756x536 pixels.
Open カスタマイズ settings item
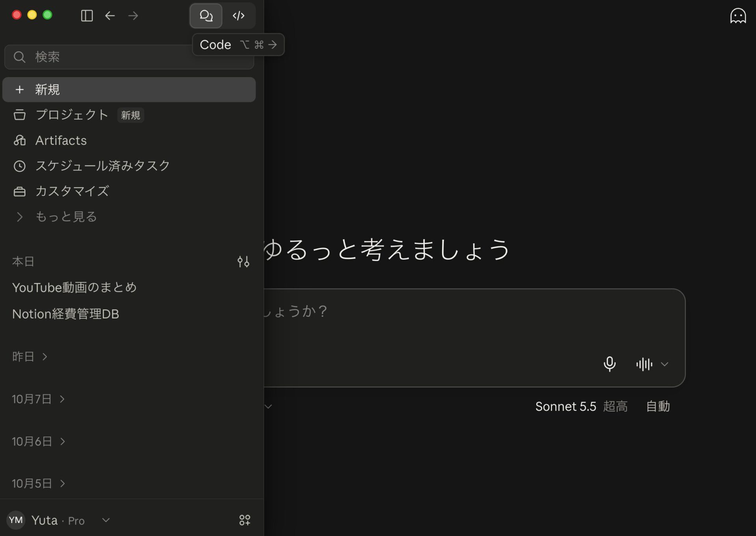[129, 191]
